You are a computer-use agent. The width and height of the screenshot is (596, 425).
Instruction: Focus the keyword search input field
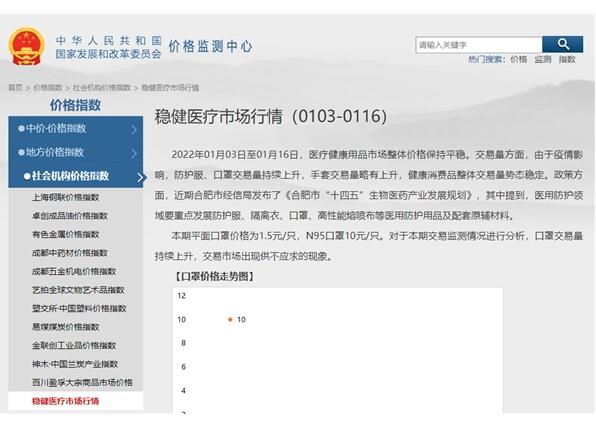point(479,45)
